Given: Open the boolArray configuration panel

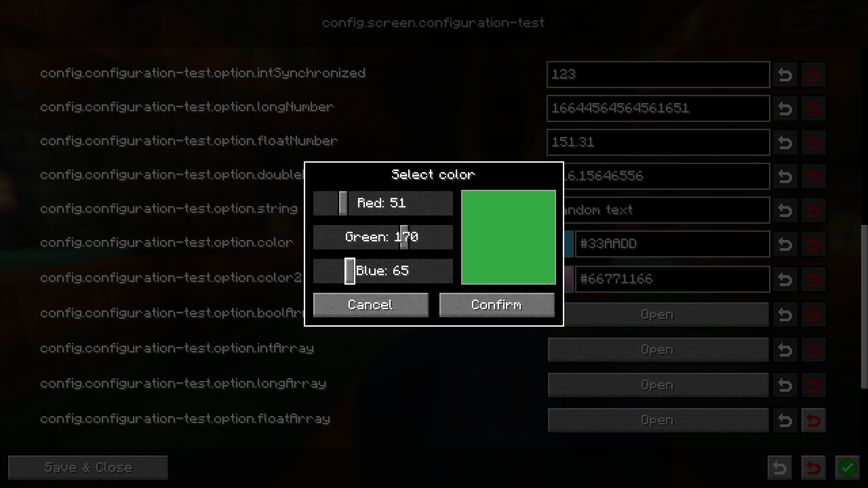Looking at the screenshot, I should point(657,314).
